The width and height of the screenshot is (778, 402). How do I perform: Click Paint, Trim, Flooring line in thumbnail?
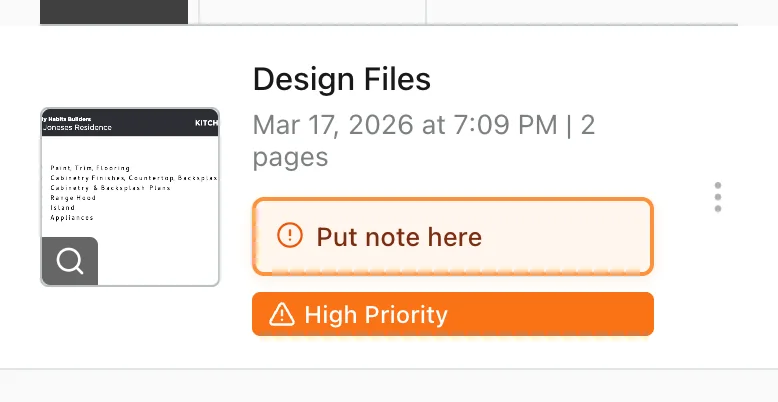(90, 168)
